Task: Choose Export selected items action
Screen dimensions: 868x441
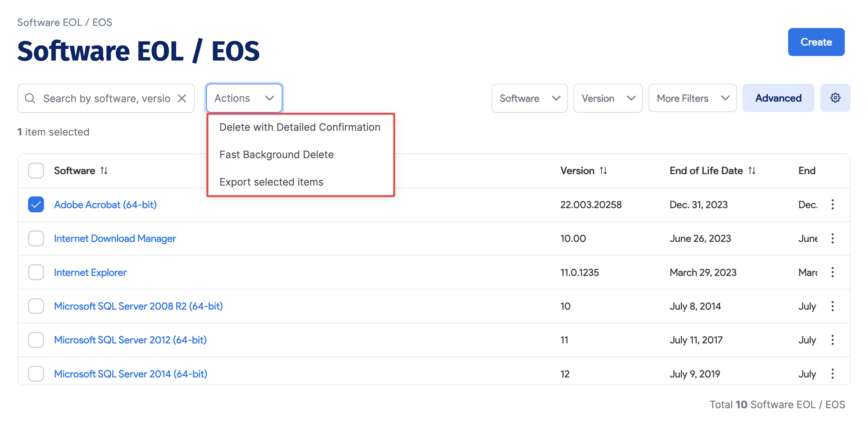Action: coord(271,182)
